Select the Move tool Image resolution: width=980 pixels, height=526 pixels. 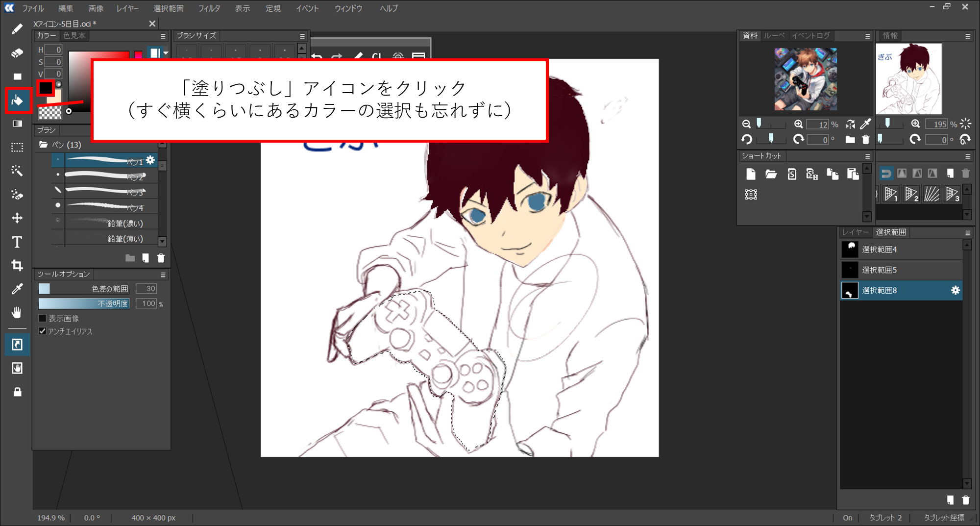[17, 218]
